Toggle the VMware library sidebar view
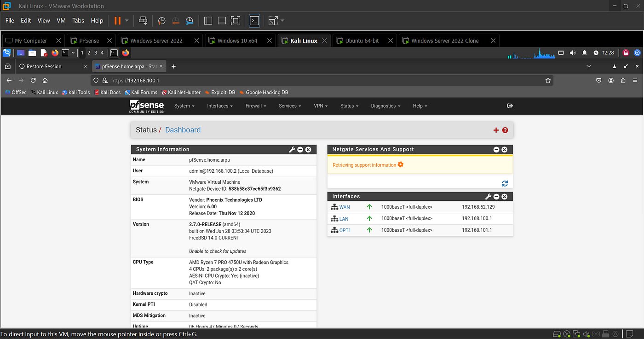The image size is (644, 339). pos(208,21)
